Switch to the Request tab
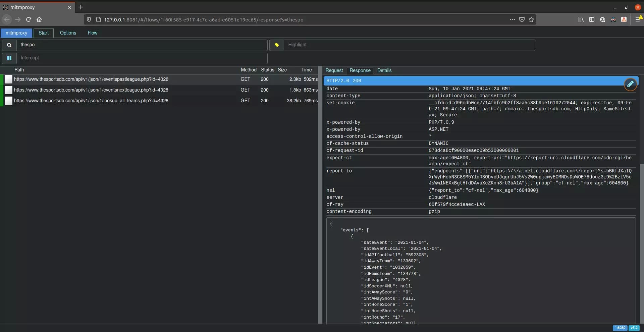Screen dimensions: 644x332 [x=334, y=70]
